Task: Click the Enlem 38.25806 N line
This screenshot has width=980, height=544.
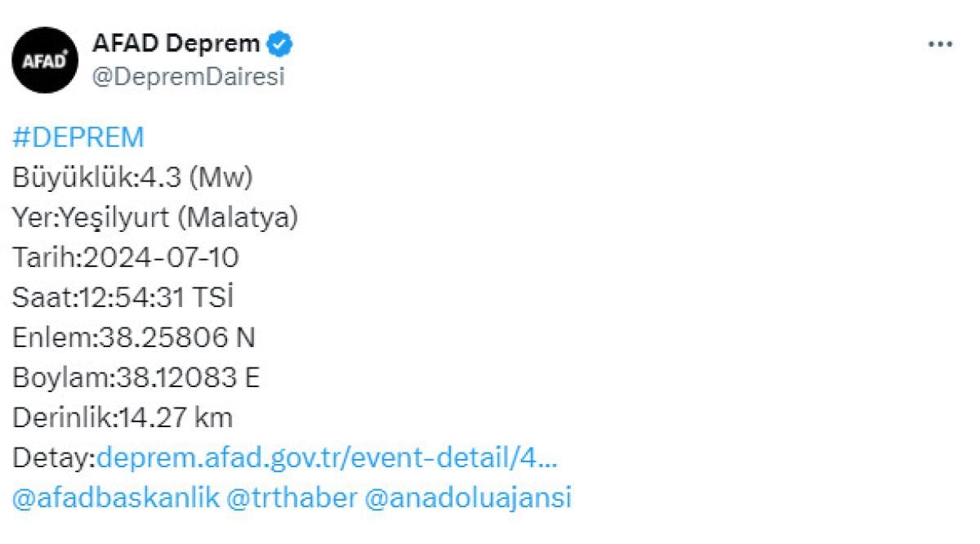Action: click(x=135, y=337)
